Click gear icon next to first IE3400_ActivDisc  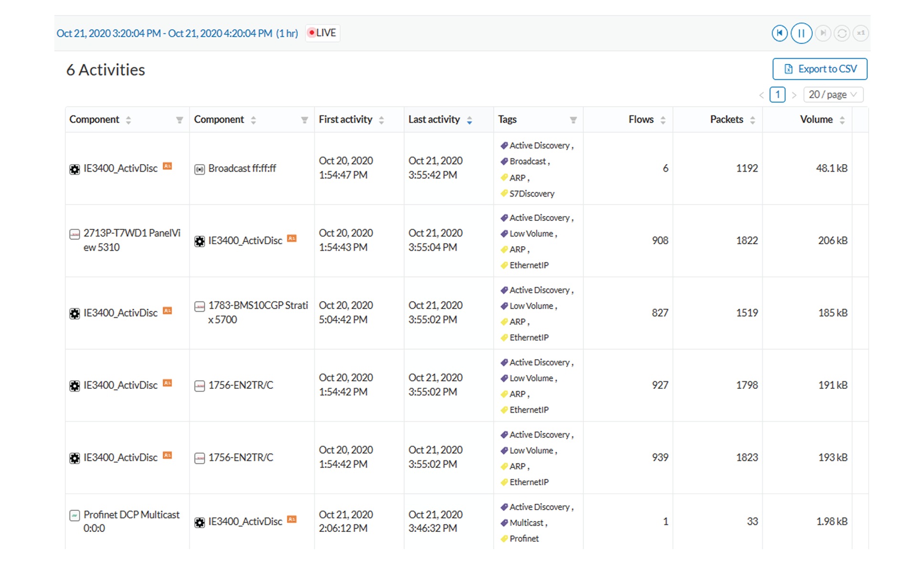pos(74,169)
